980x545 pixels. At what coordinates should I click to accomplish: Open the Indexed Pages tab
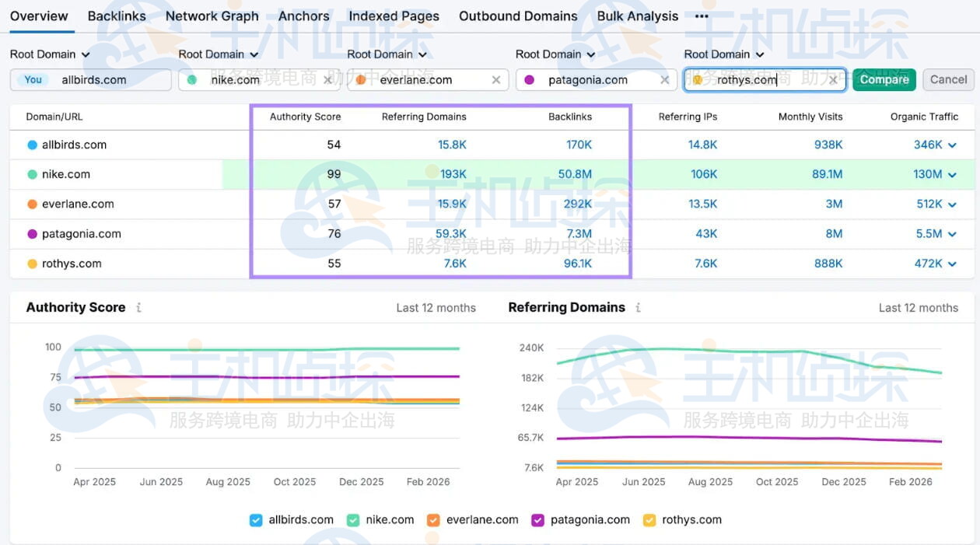click(394, 16)
